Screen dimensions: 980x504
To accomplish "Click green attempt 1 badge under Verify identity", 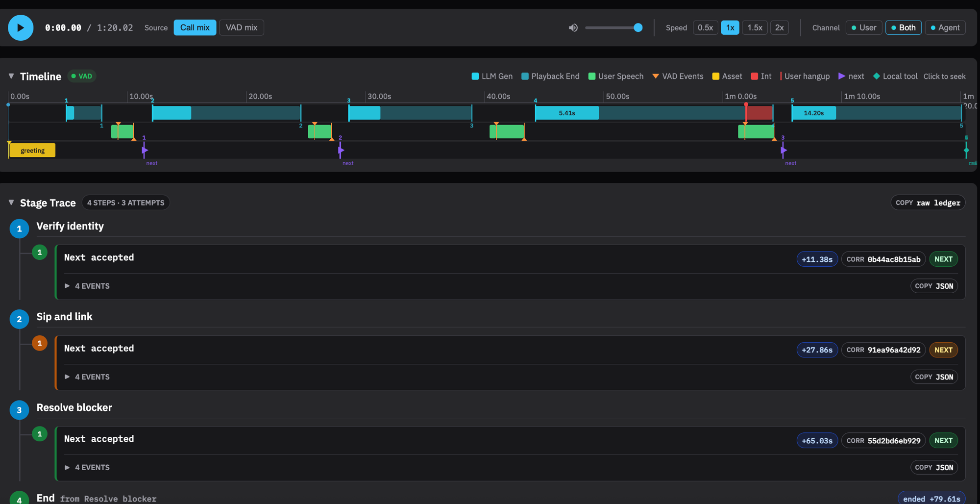I will [x=40, y=252].
